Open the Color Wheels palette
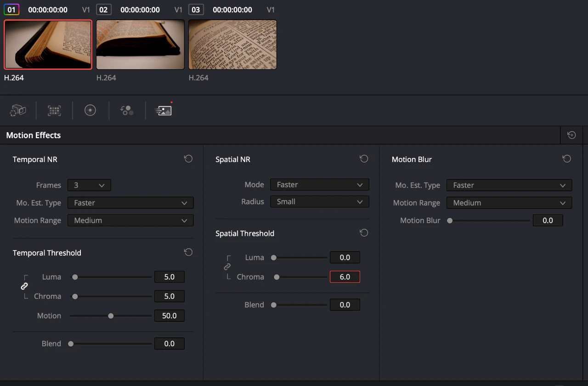Image resolution: width=588 pixels, height=386 pixels. coord(90,110)
